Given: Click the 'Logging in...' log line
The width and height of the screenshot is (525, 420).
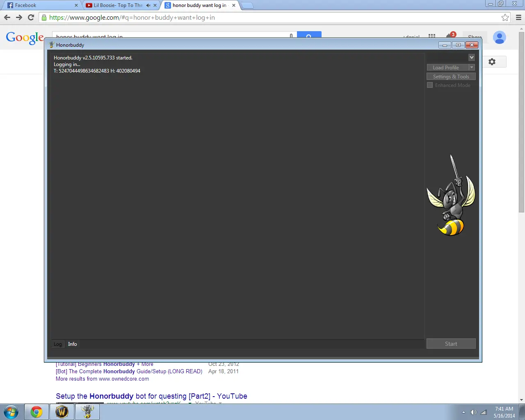Looking at the screenshot, I should click(x=67, y=64).
